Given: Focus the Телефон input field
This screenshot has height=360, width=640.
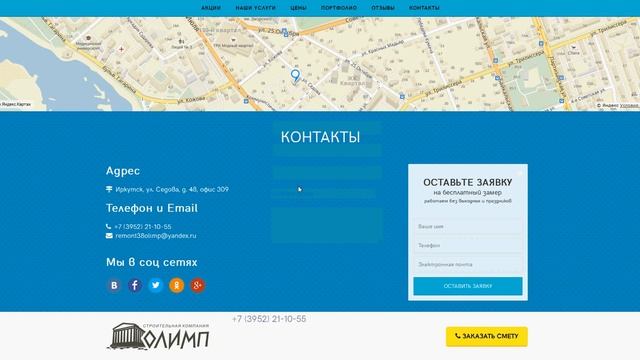Looking at the screenshot, I should pos(468,245).
